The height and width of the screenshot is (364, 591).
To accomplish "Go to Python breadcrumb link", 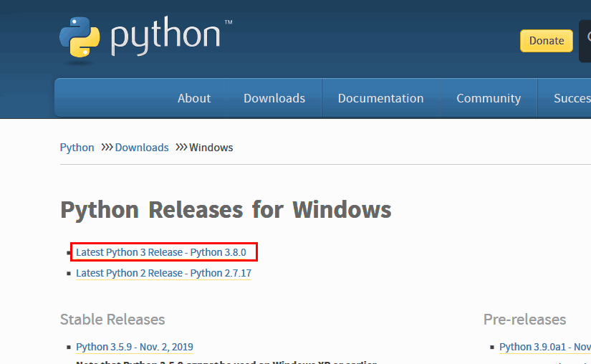I will tap(77, 148).
